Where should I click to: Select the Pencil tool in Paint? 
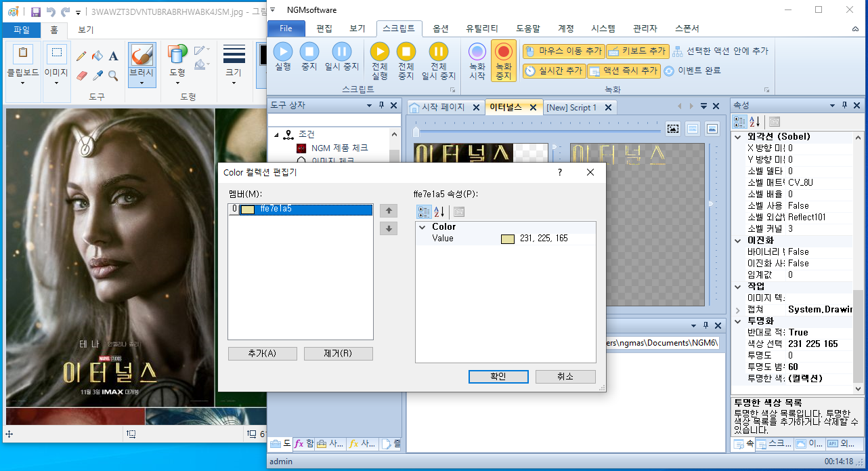[81, 56]
